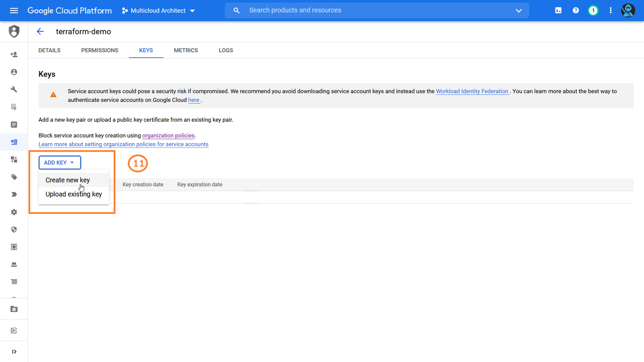
Task: Open the wrench tool in sidebar
Action: (x=14, y=89)
